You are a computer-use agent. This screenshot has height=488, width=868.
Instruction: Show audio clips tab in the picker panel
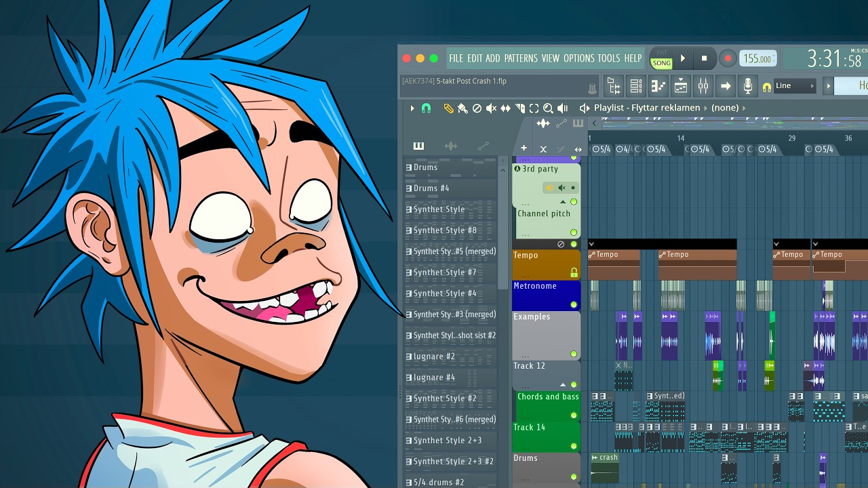tap(450, 146)
